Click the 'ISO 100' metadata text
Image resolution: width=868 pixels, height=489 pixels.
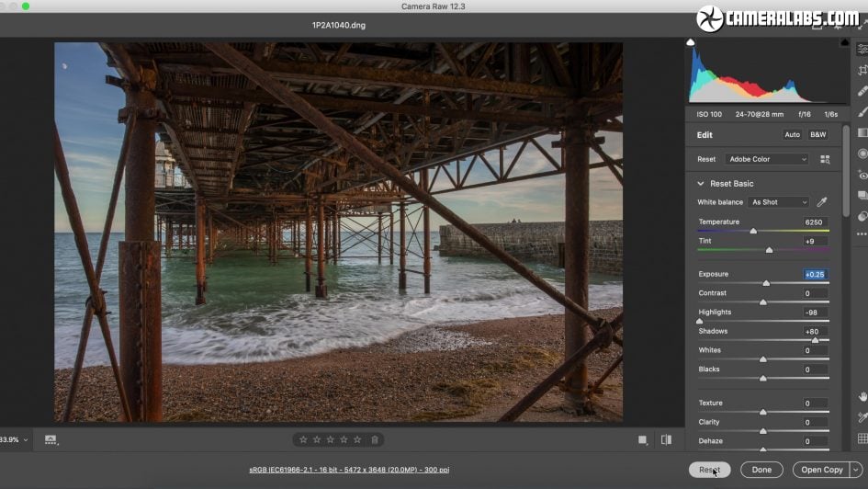709,115
